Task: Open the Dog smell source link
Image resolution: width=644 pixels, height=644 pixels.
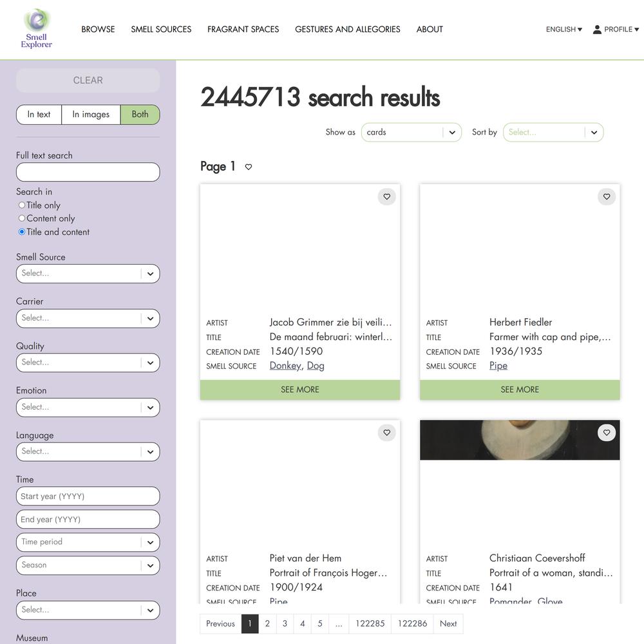Action: coord(316,366)
